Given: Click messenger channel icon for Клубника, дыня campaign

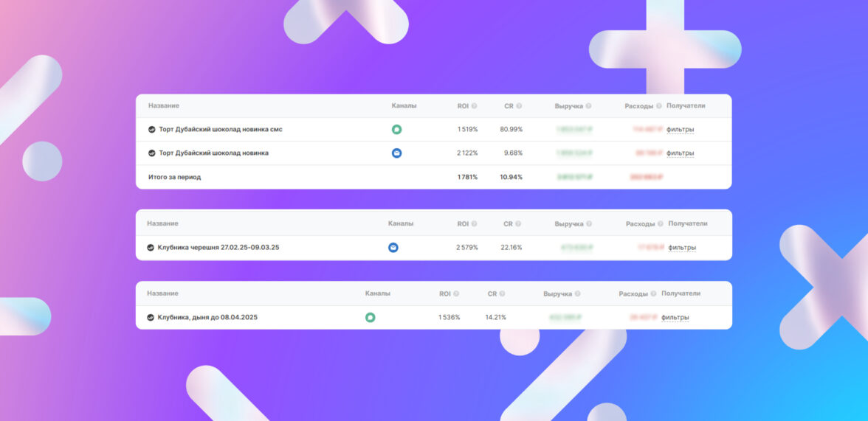Looking at the screenshot, I should click(371, 318).
